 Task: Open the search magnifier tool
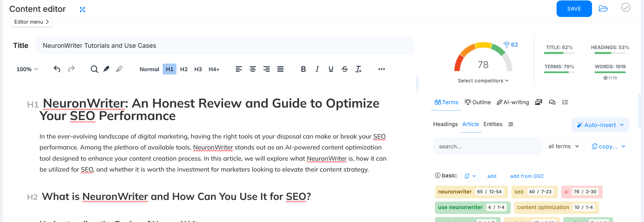[x=94, y=69]
